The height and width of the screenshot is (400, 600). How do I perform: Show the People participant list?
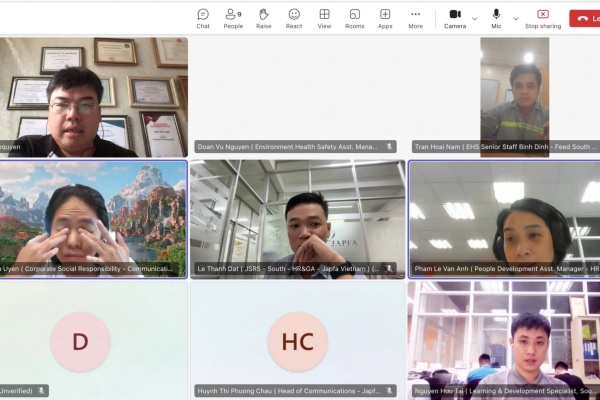pyautogui.click(x=233, y=18)
